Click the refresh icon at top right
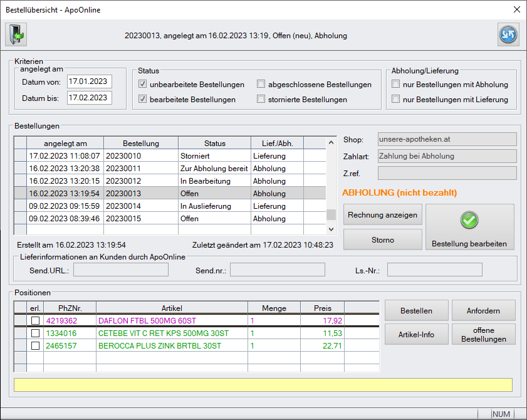Image resolution: width=527 pixels, height=420 pixels. pyautogui.click(x=508, y=35)
